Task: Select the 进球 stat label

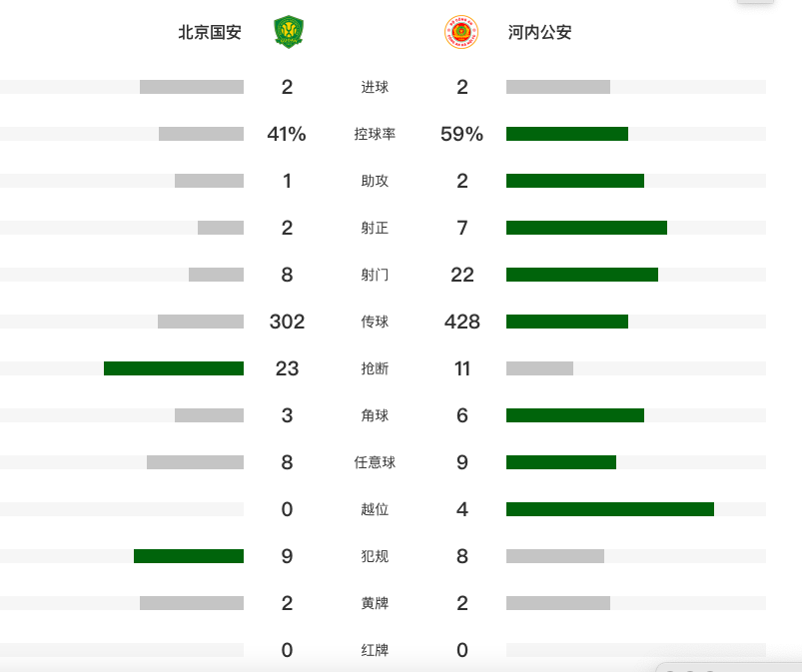Action: (x=375, y=87)
